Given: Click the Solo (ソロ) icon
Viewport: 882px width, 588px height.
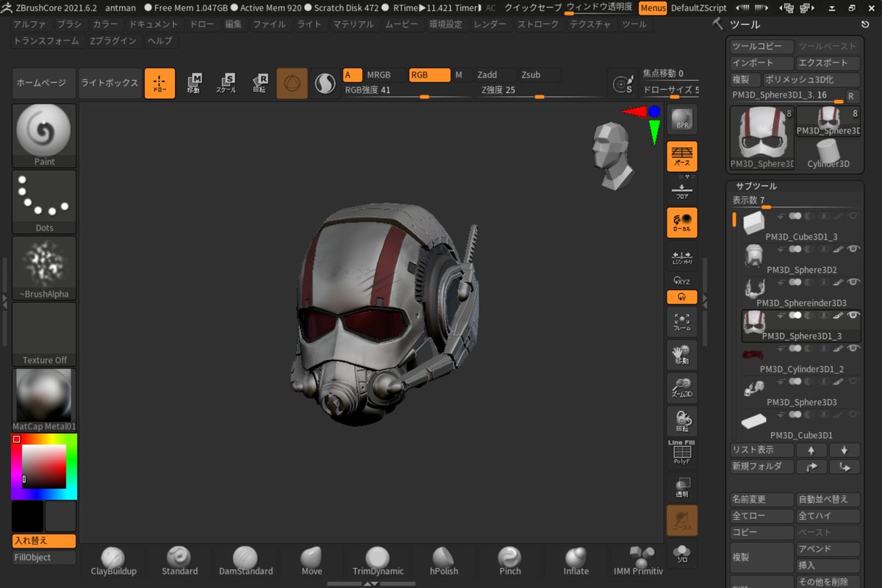Looking at the screenshot, I should pyautogui.click(x=681, y=553).
